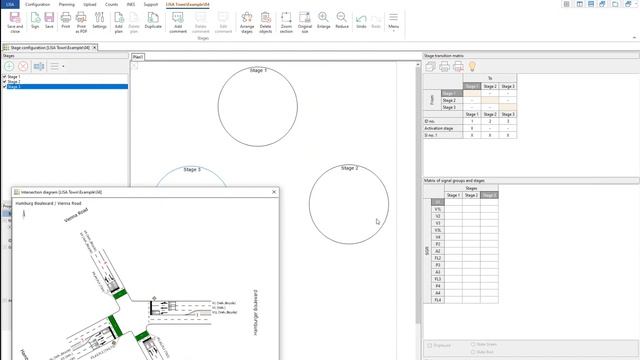Click the Delete objects icon
The width and height of the screenshot is (640, 360).
click(265, 22)
